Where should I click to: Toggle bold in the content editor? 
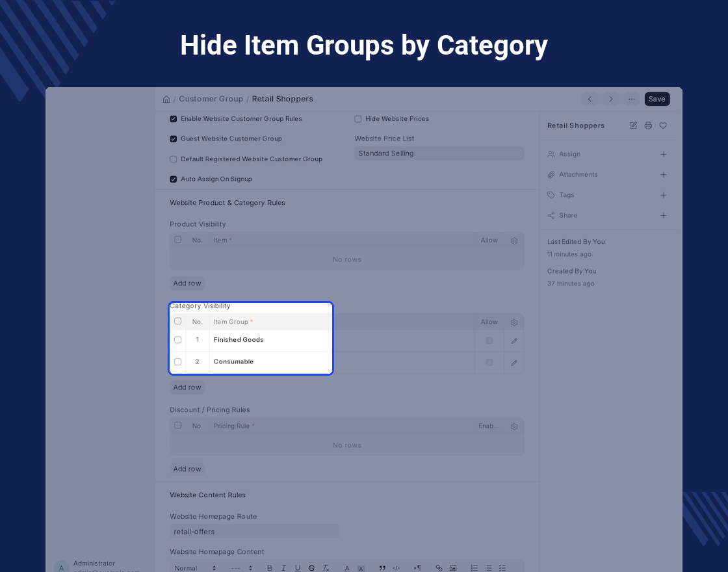point(269,568)
